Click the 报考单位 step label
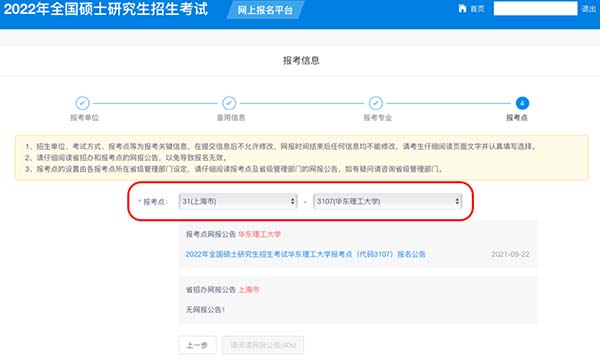 (x=84, y=118)
